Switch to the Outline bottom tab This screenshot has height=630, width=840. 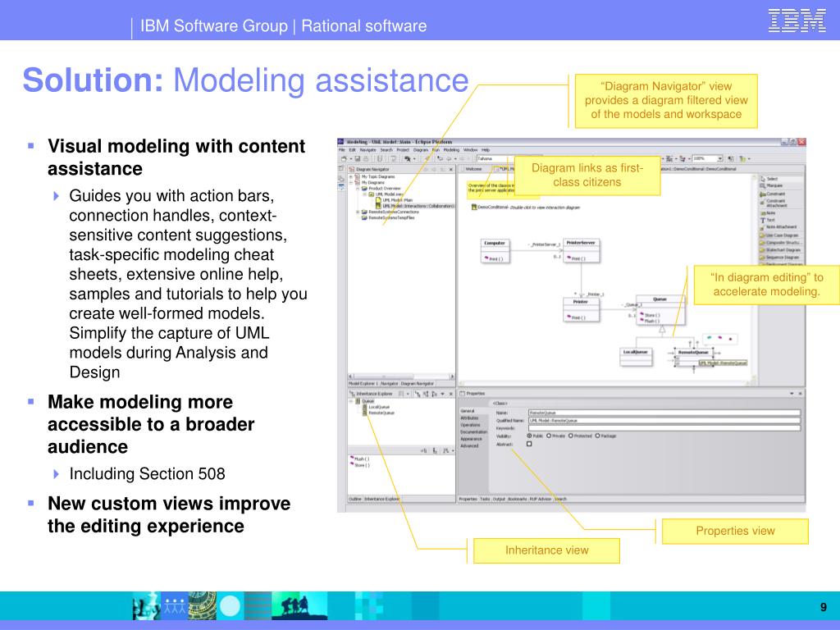point(355,499)
